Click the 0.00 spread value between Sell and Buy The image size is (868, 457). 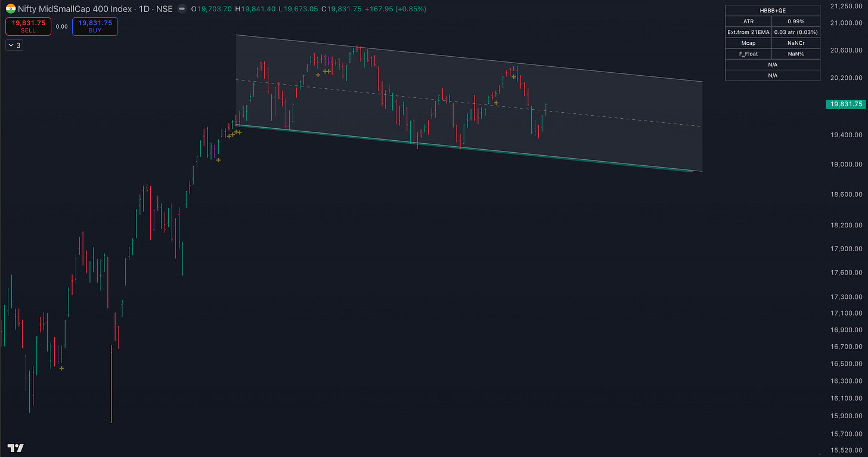[x=61, y=26]
